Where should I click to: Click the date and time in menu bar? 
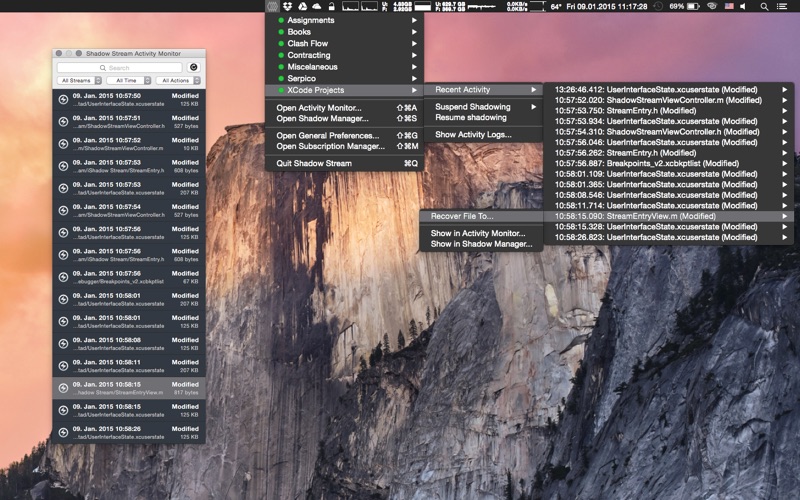[x=607, y=6]
